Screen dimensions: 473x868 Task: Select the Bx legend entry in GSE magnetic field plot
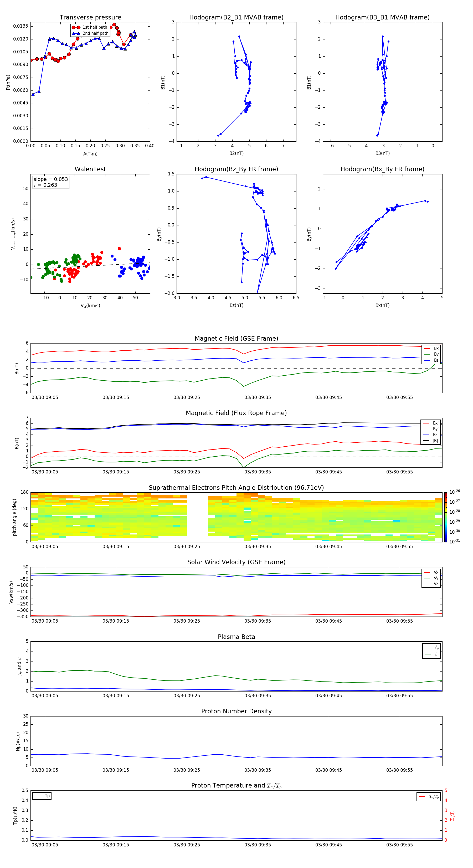click(431, 349)
